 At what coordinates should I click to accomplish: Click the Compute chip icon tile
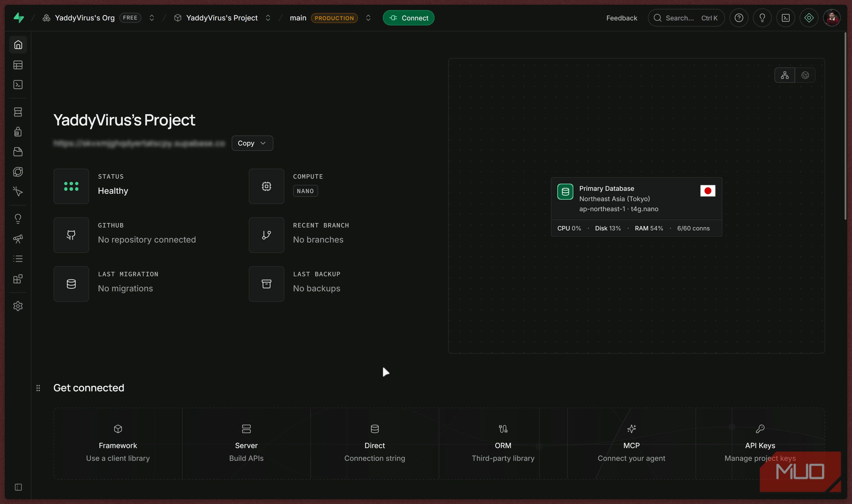(x=267, y=186)
